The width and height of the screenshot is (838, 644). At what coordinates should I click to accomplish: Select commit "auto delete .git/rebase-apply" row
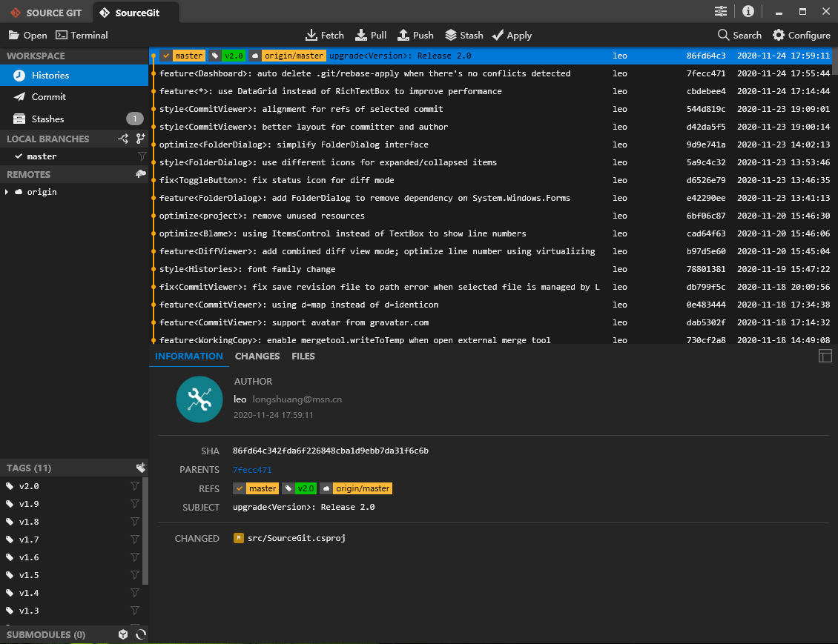[491, 73]
